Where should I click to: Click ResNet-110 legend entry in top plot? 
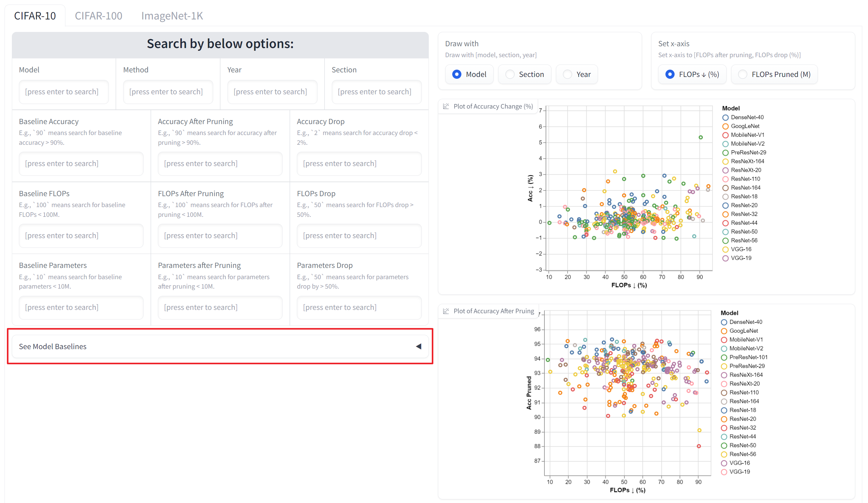click(x=741, y=179)
